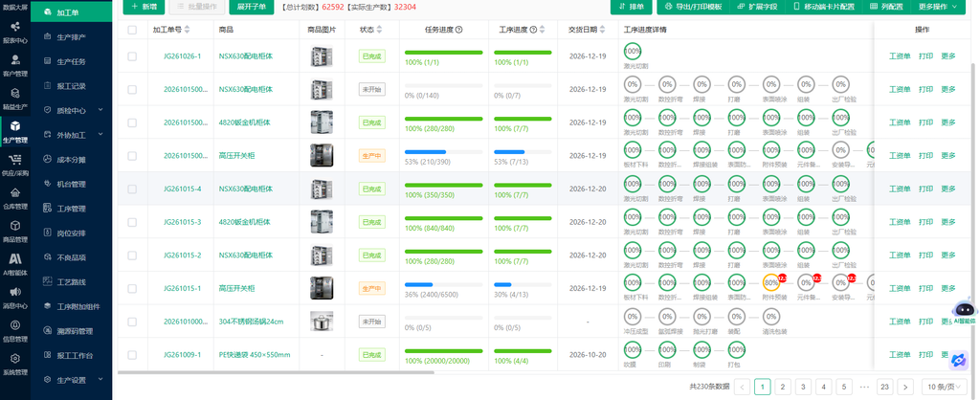Click the help icon beside 任务进度 header
Image resolution: width=980 pixels, height=400 pixels.
[458, 30]
